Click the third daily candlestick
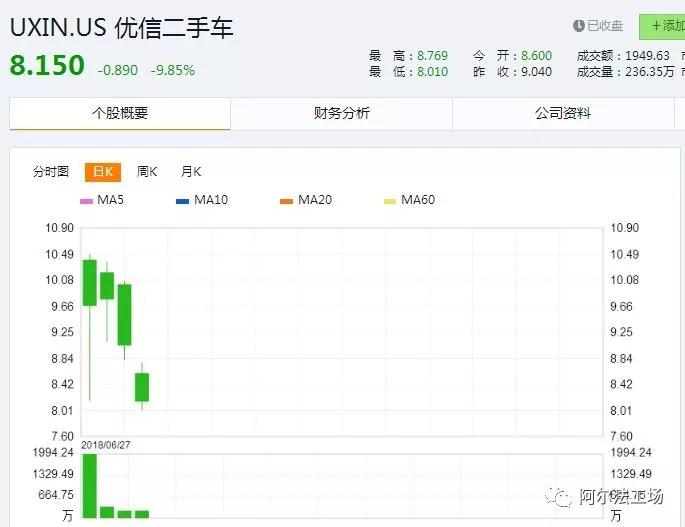Viewport: 685px width, 527px height. point(125,315)
